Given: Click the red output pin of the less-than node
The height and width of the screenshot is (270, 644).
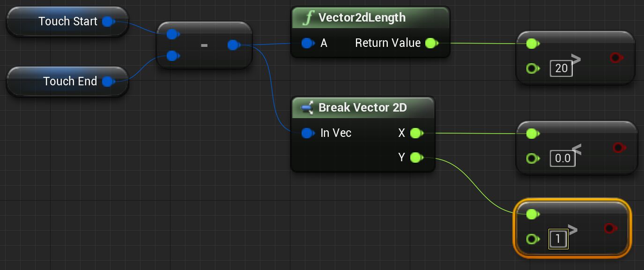Looking at the screenshot, I should tap(618, 148).
